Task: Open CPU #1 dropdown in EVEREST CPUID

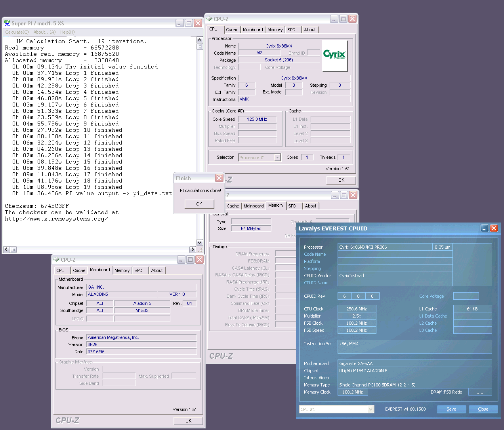Action: coord(370,409)
